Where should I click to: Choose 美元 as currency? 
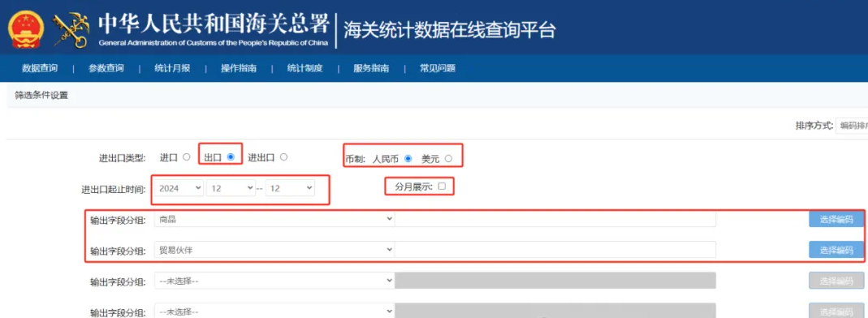click(x=448, y=159)
